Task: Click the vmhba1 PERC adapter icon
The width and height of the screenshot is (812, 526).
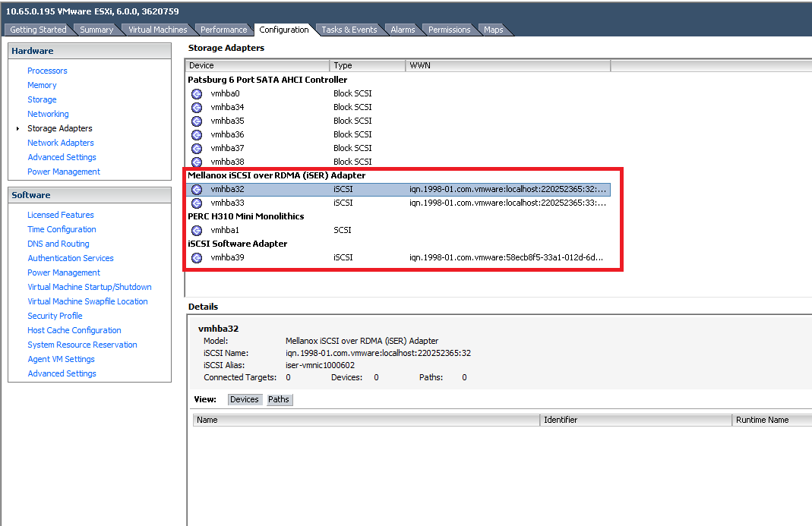Action: [197, 230]
